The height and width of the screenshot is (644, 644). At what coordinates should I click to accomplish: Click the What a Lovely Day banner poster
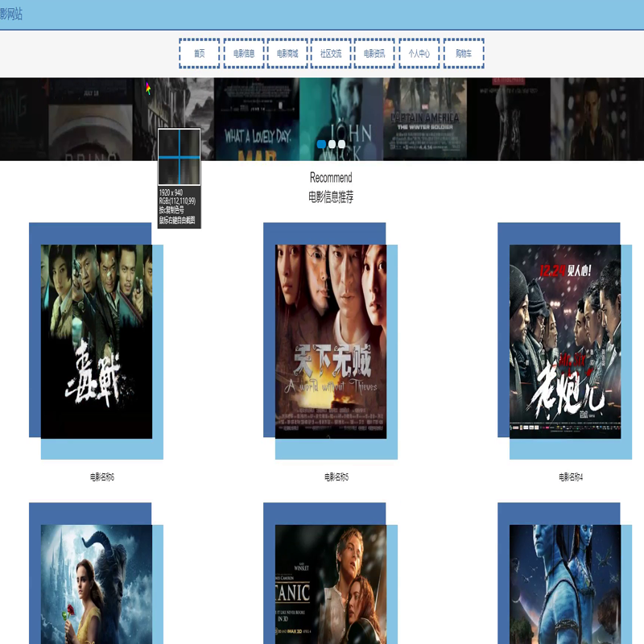[257, 119]
